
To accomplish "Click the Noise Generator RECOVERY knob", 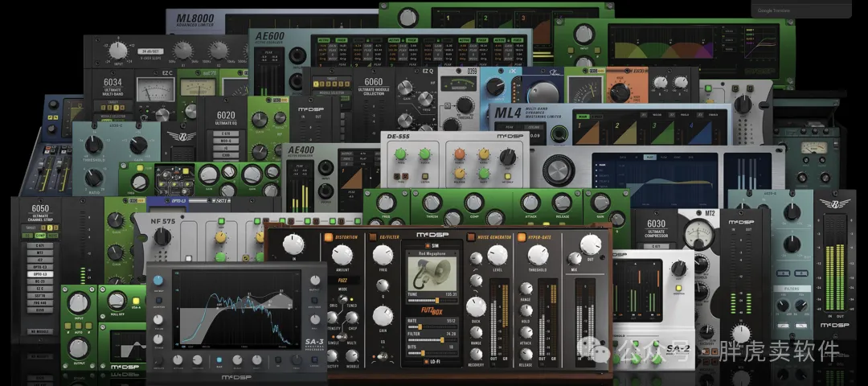I will [x=476, y=355].
